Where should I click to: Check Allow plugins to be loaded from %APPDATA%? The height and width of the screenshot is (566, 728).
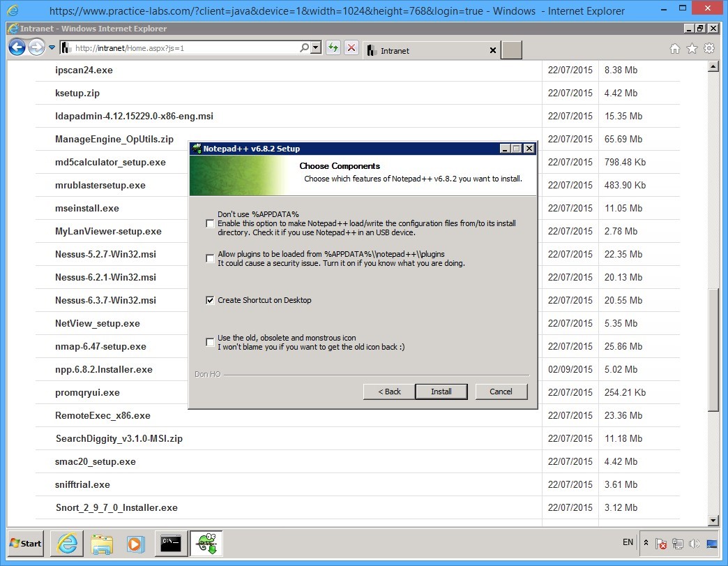pos(210,258)
